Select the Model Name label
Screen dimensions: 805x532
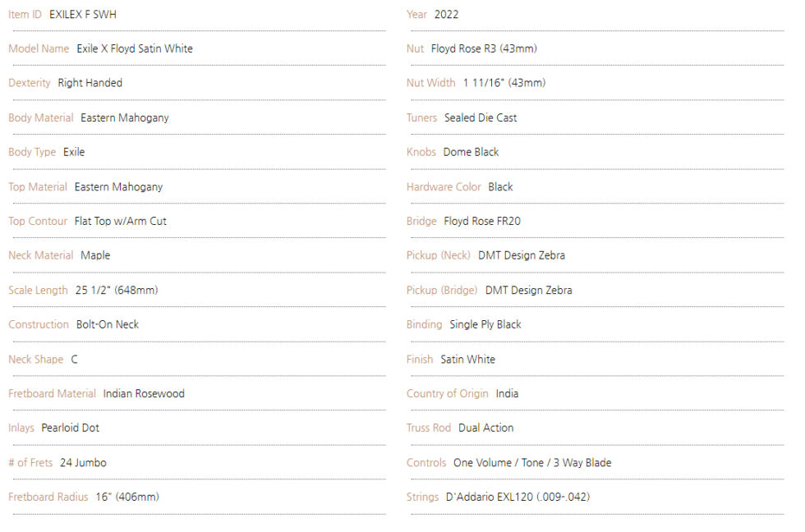[39, 48]
